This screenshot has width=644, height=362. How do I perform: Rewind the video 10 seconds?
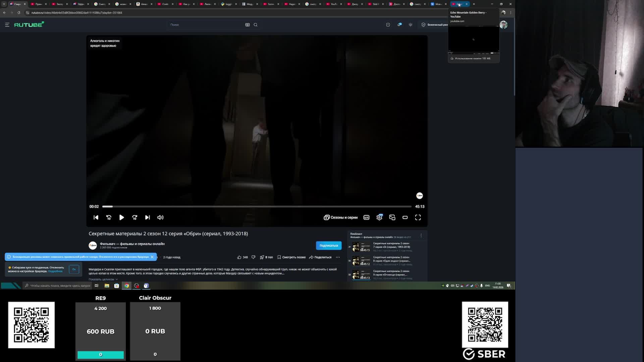[x=109, y=218]
